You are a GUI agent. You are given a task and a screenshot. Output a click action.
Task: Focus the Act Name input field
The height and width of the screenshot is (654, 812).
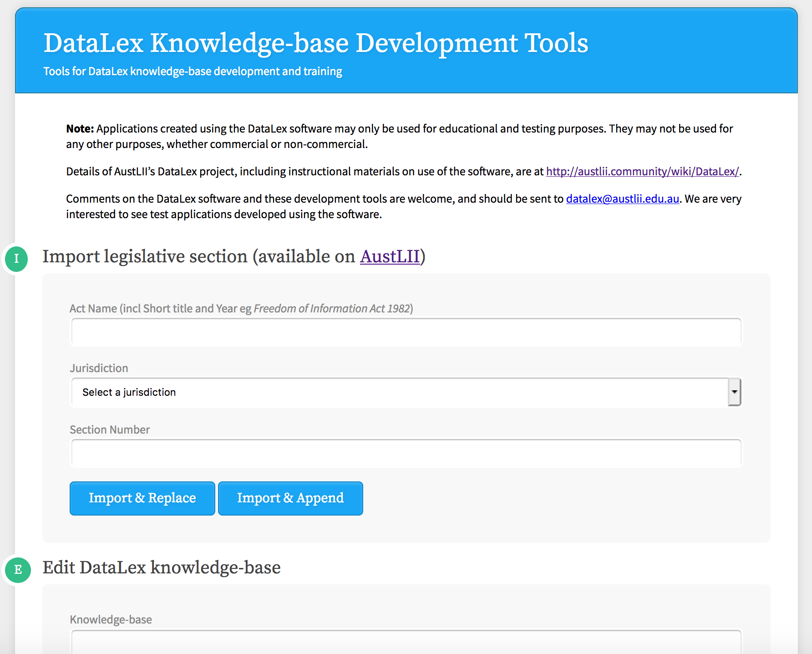406,332
